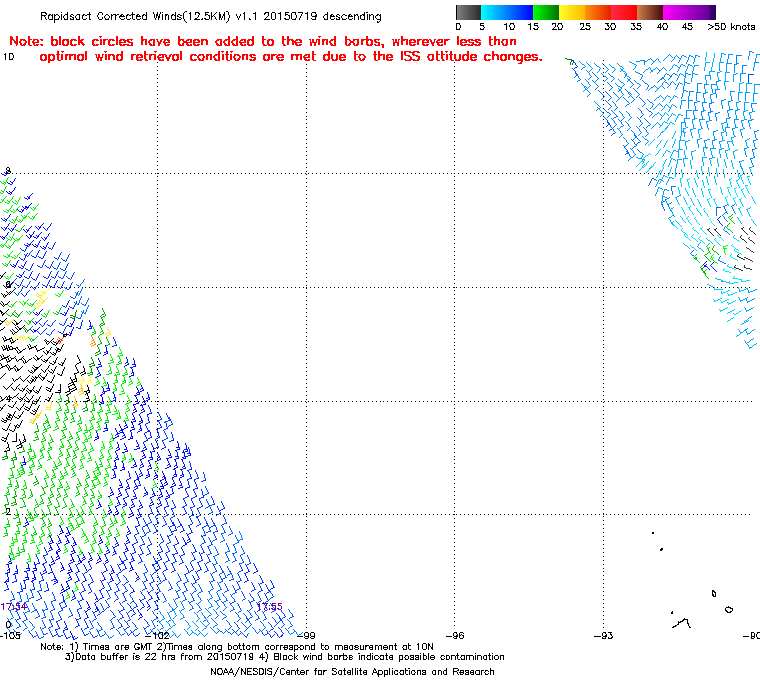Viewport: 760px width, 688px height.
Task: Click the 'Times are GMT' footnote line
Action: click(237, 647)
